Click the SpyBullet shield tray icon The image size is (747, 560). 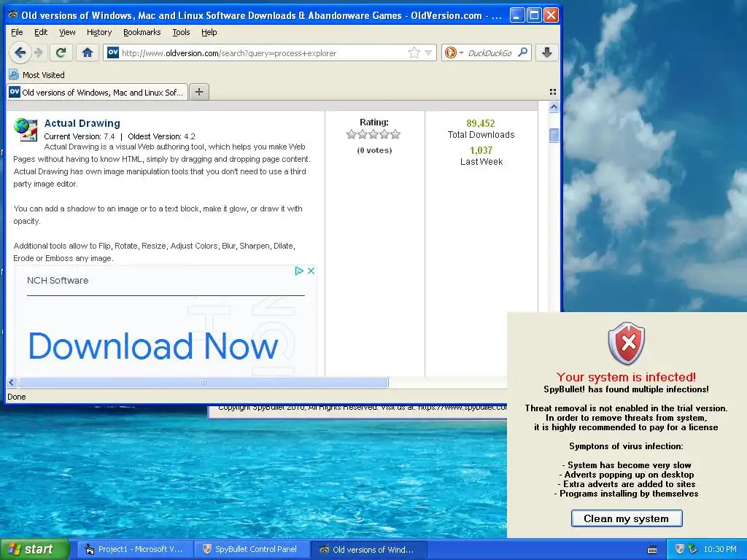coord(680,549)
